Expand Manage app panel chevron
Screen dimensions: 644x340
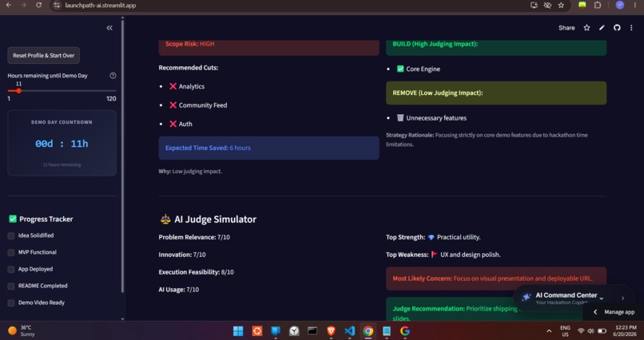[x=595, y=312]
